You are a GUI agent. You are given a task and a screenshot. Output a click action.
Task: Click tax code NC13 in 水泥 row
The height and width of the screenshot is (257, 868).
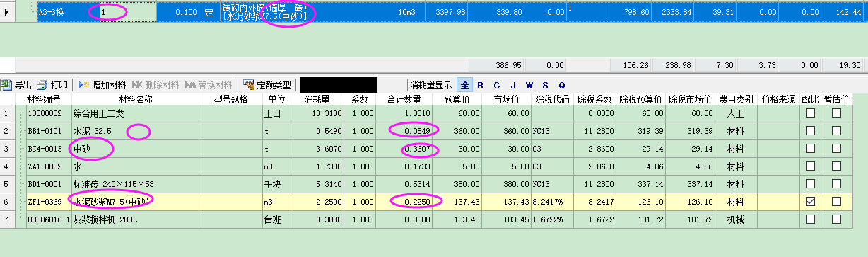click(553, 131)
